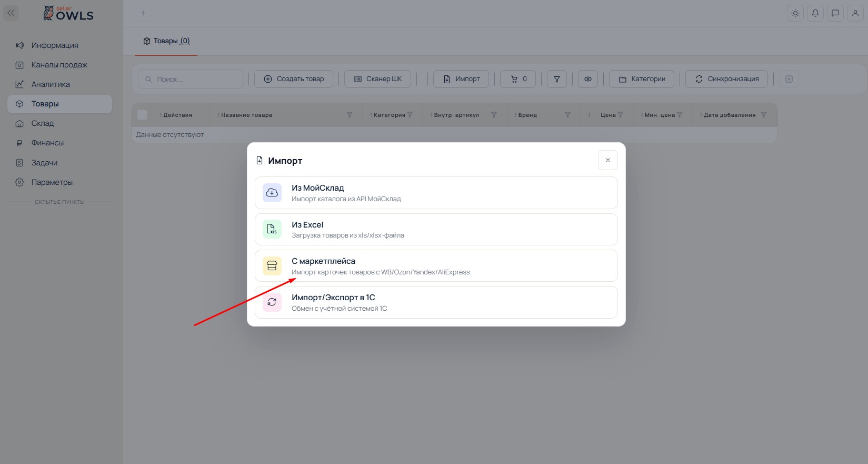Open the user profile icon

click(855, 13)
